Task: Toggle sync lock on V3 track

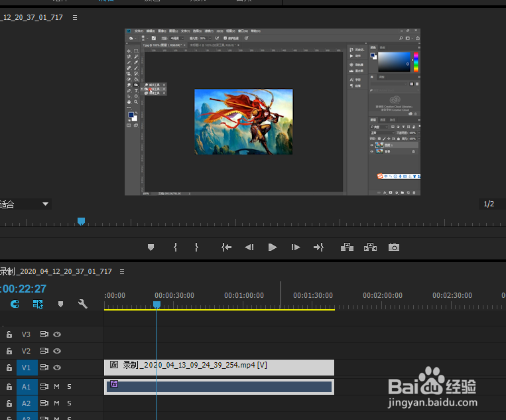Action: [x=44, y=334]
